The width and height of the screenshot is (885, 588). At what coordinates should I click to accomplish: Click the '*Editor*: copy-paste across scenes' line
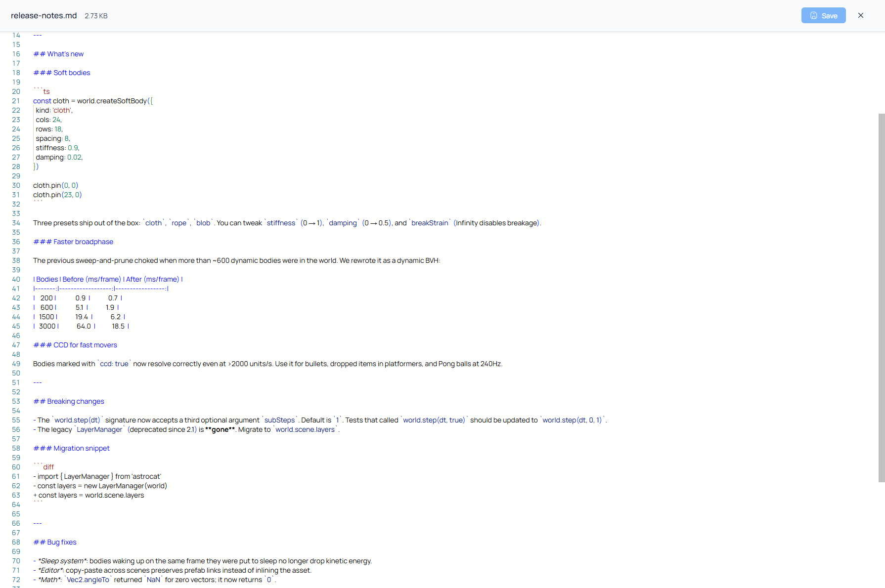[x=172, y=570]
